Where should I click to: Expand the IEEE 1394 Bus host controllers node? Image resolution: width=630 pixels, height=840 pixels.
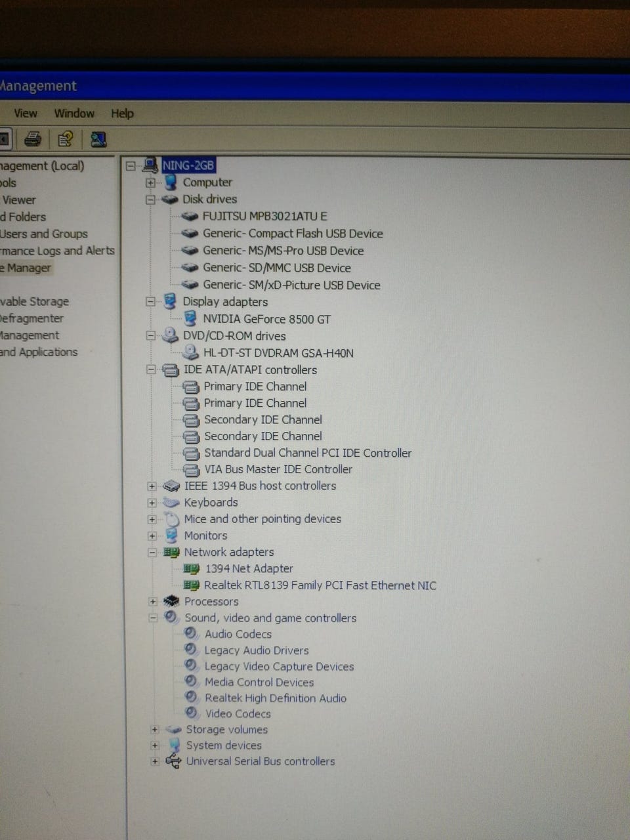click(x=152, y=486)
